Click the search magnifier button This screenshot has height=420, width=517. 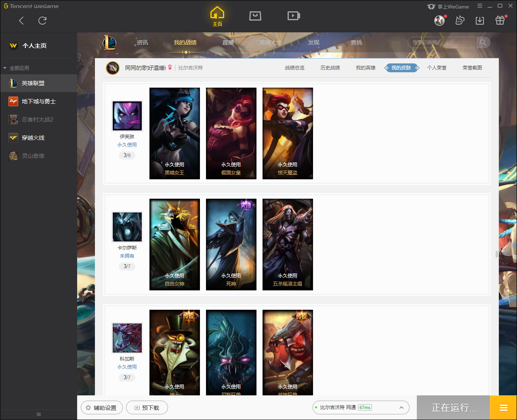coord(483,42)
